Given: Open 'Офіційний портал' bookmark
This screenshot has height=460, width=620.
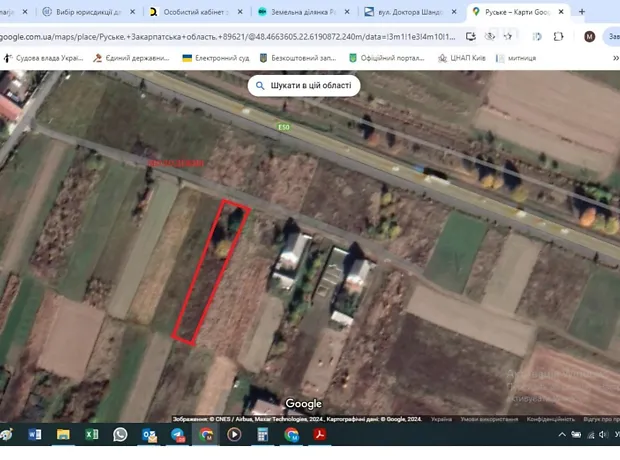Looking at the screenshot, I should click(387, 58).
